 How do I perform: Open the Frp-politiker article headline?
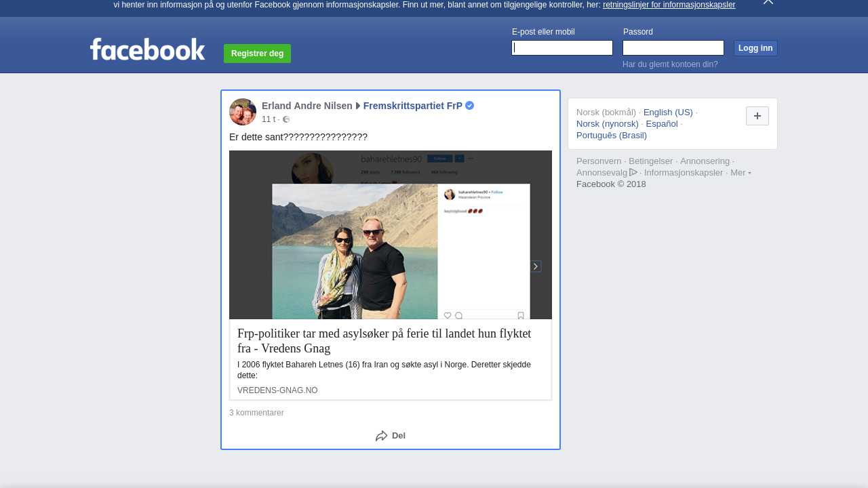384,341
